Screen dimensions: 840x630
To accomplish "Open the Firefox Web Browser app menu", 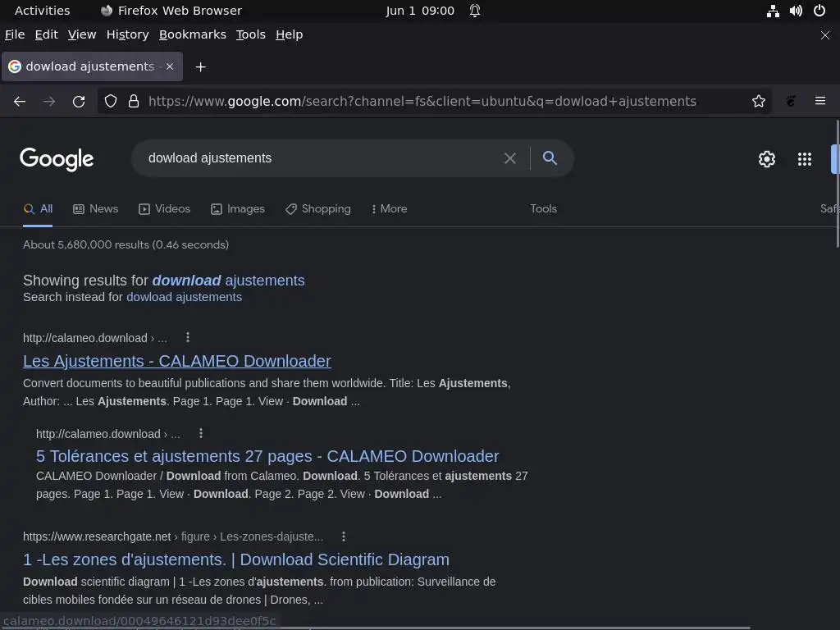I will pyautogui.click(x=171, y=11).
